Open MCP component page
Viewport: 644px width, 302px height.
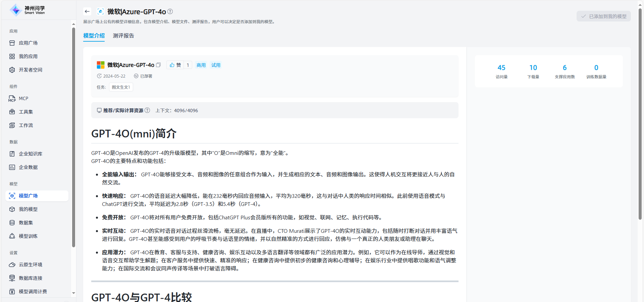click(x=23, y=98)
